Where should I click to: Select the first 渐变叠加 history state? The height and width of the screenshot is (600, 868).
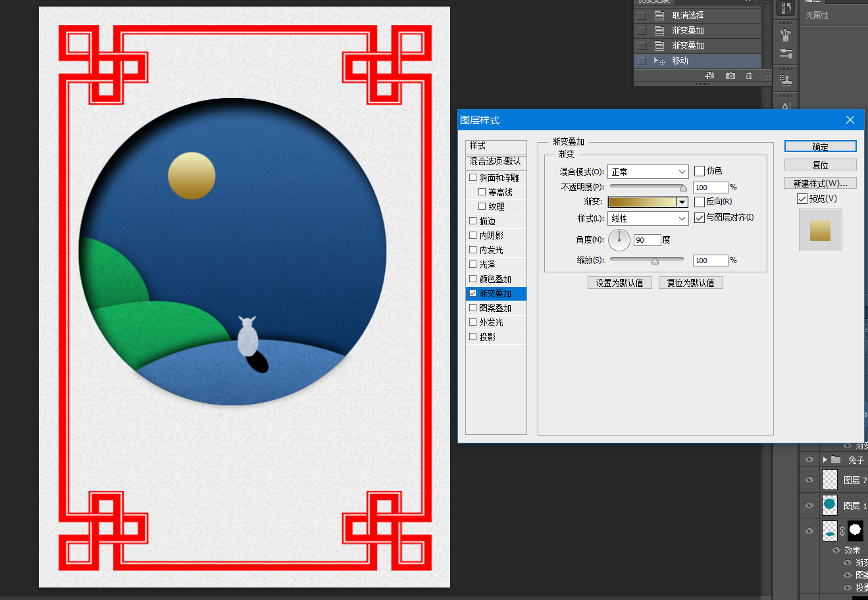click(x=698, y=30)
